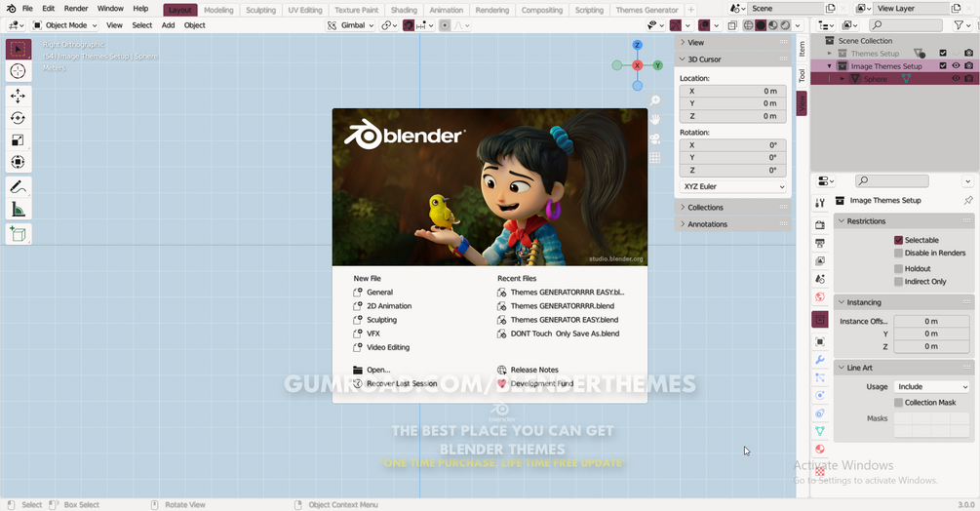Expand the Annotations panel
980x511 pixels.
[732, 224]
